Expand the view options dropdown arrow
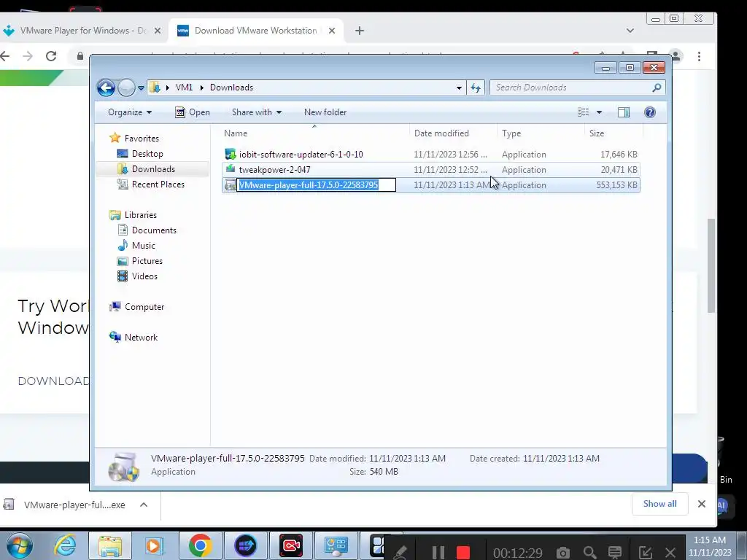Screen dimensions: 747x560 600,112
